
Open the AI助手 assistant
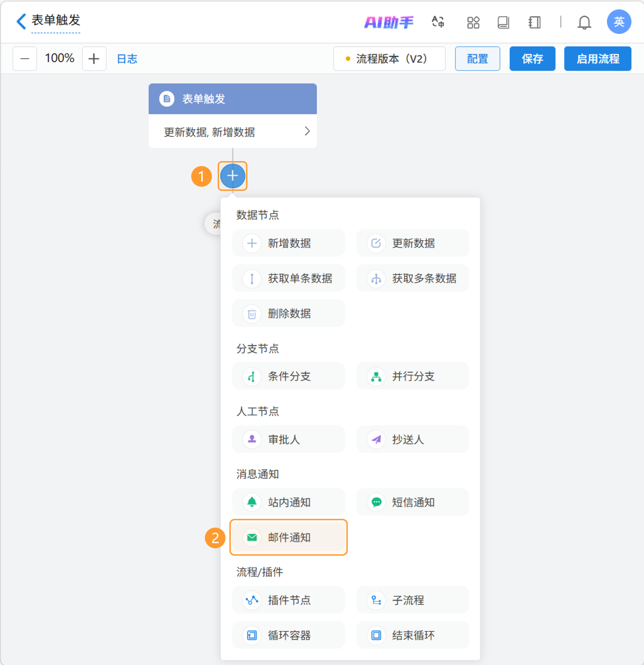[x=388, y=22]
